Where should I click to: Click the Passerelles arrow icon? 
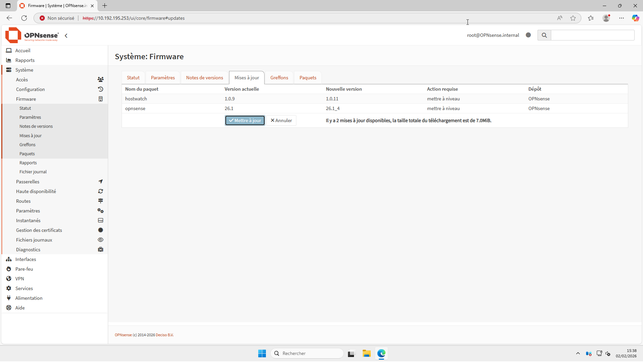pos(100,182)
